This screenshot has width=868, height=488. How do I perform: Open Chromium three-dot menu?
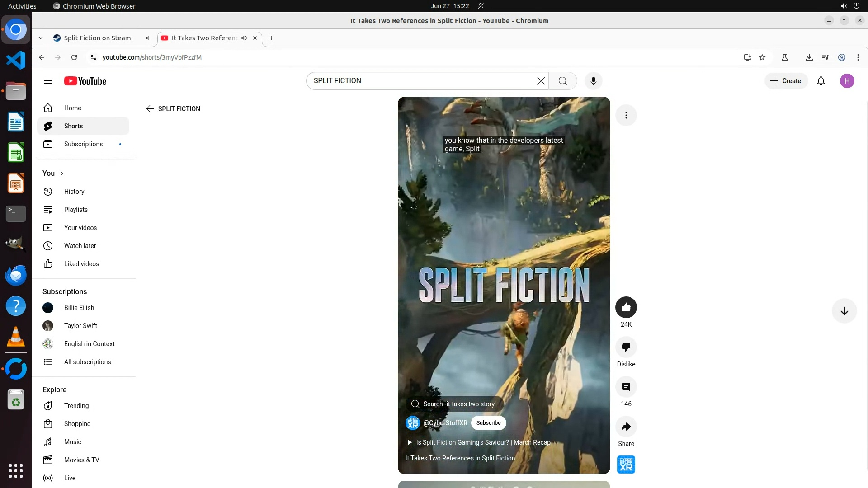[858, 57]
